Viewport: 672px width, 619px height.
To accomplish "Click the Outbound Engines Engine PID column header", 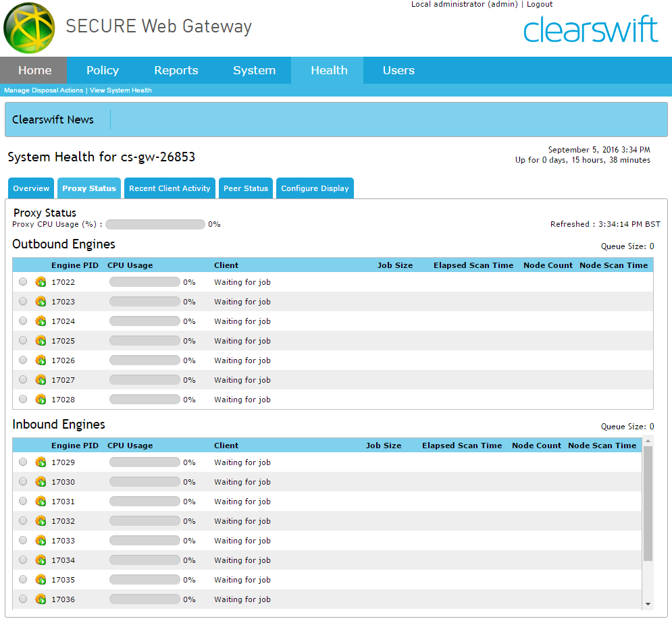I will pyautogui.click(x=75, y=265).
